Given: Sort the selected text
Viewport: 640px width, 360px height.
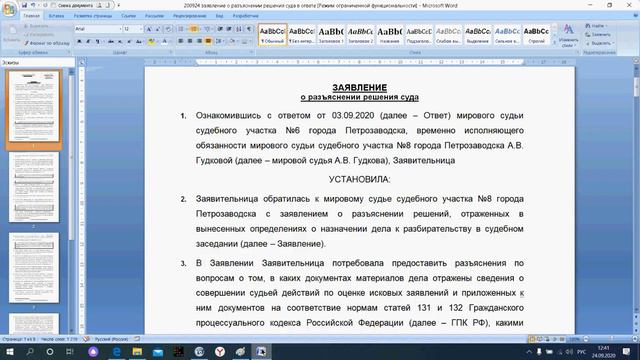Looking at the screenshot, I should click(x=239, y=29).
